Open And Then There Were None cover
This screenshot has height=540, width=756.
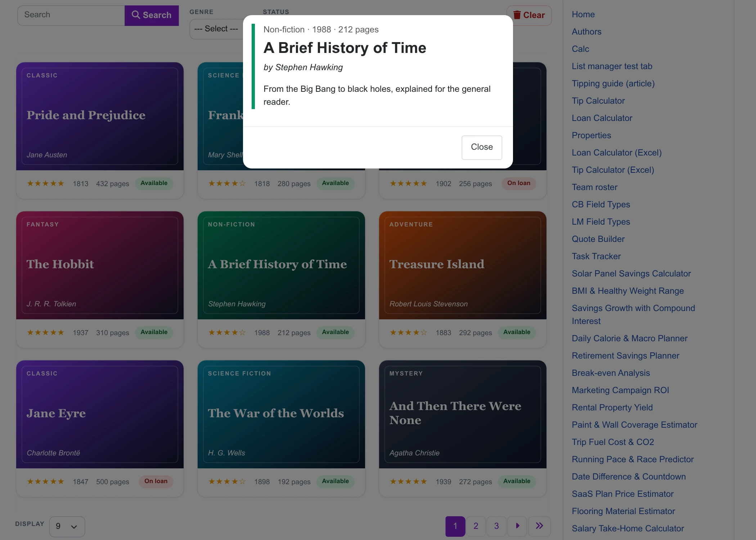tap(463, 414)
